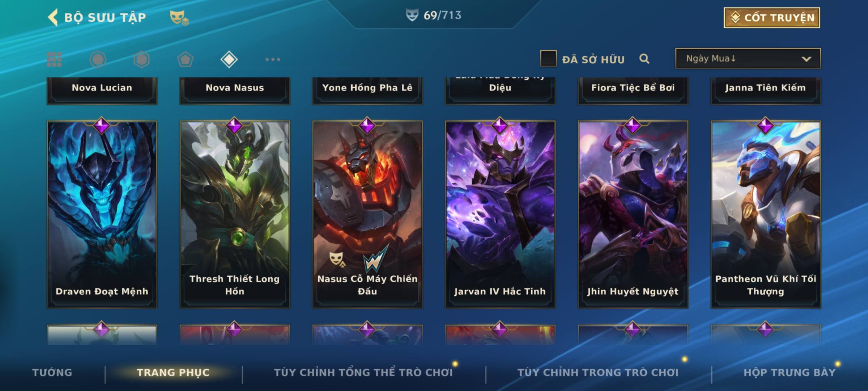Viewport: 868px width, 391px height.
Task: Expand the Ngày Mua sort dropdown
Action: 748,58
